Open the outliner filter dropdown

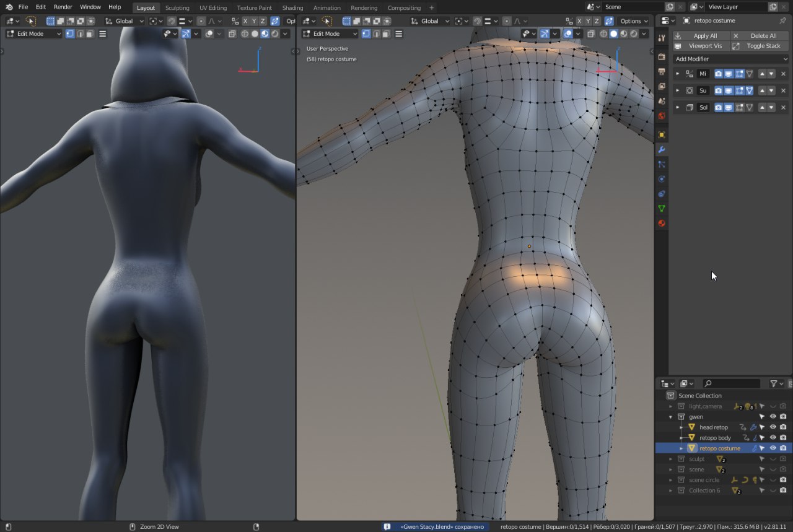(777, 384)
